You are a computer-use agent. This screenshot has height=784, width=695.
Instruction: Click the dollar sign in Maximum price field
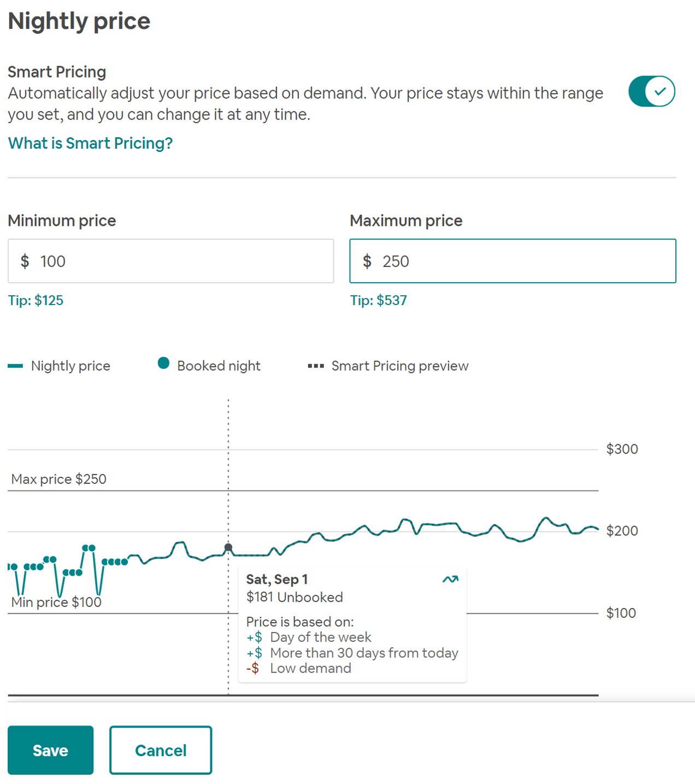coord(367,261)
